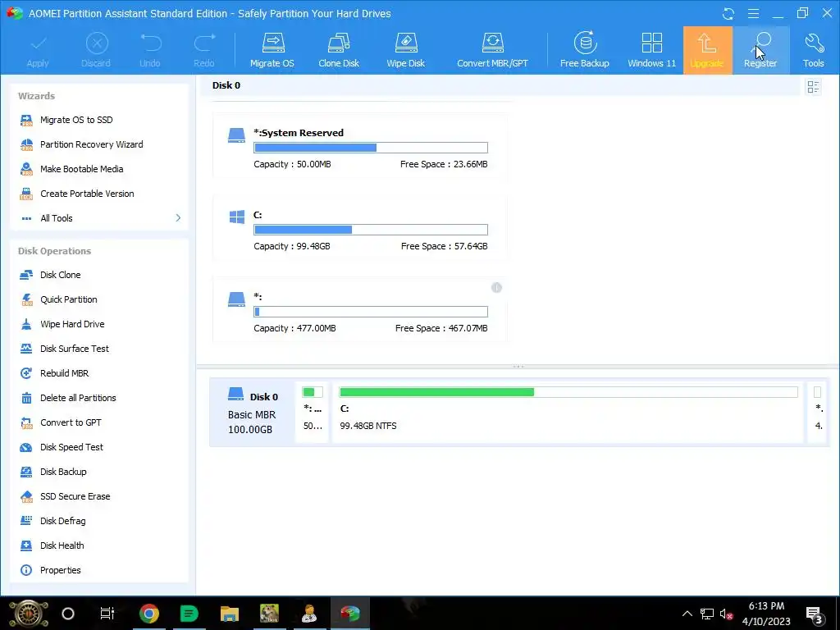The image size is (840, 630).
Task: Select the unnamed 477.00MB partition card
Action: point(359,310)
